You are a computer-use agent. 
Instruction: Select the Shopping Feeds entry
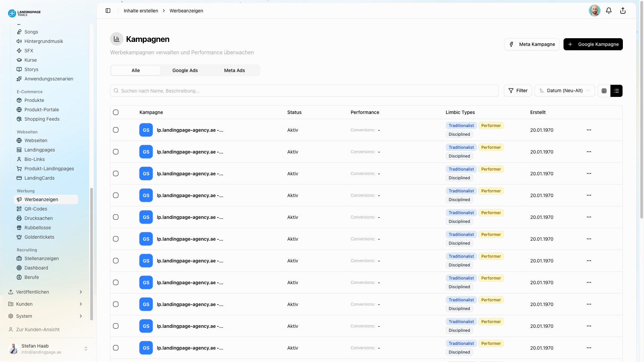(x=41, y=119)
